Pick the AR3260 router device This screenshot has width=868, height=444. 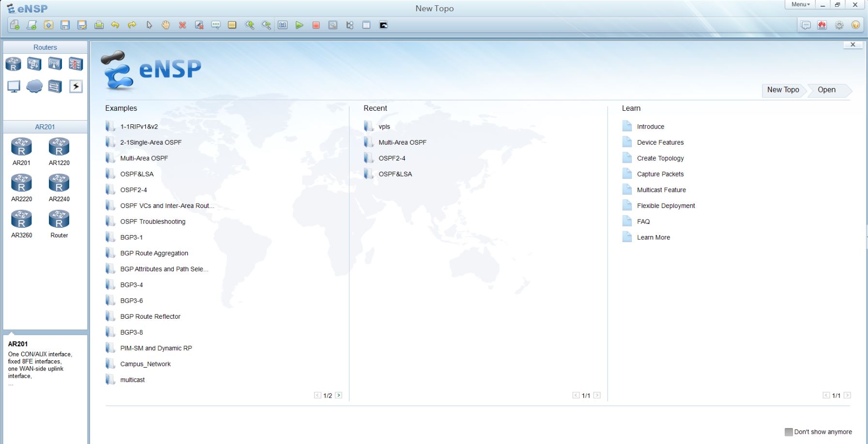click(21, 224)
